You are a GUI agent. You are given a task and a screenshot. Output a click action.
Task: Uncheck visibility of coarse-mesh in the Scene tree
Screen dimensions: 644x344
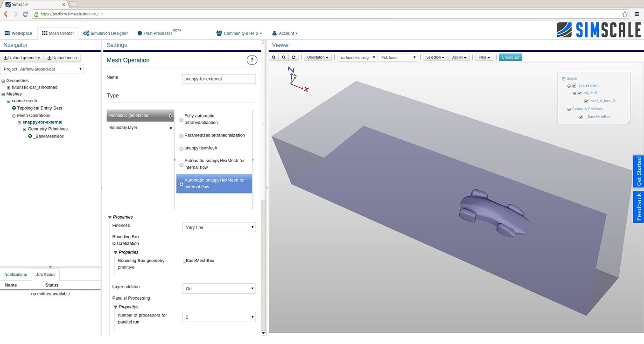click(574, 86)
